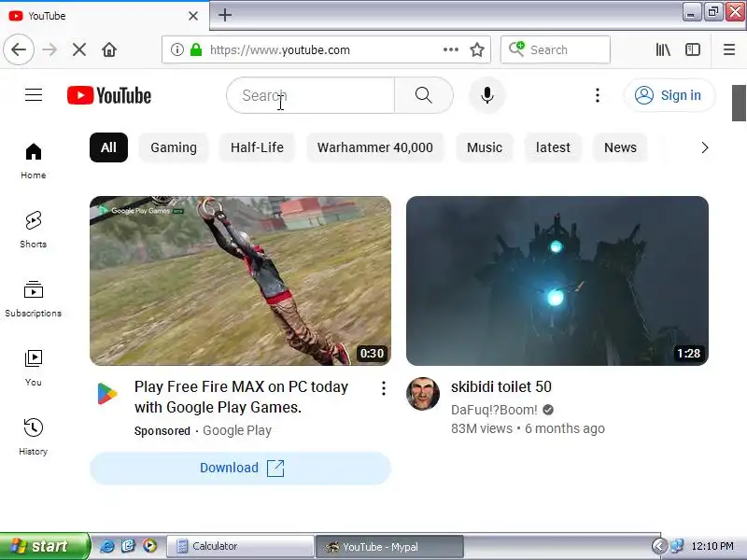Viewport: 747px width, 560px height.
Task: Toggle the browser sidebar icon
Action: [x=693, y=49]
